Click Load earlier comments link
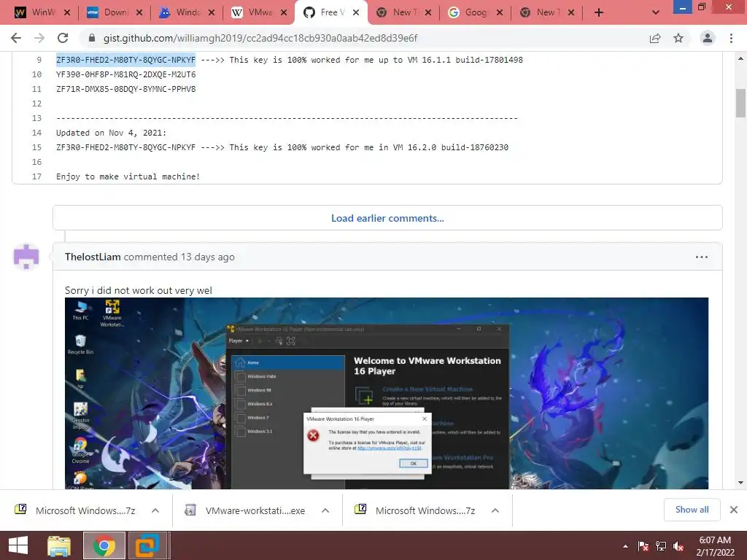The width and height of the screenshot is (747, 560). (x=387, y=218)
